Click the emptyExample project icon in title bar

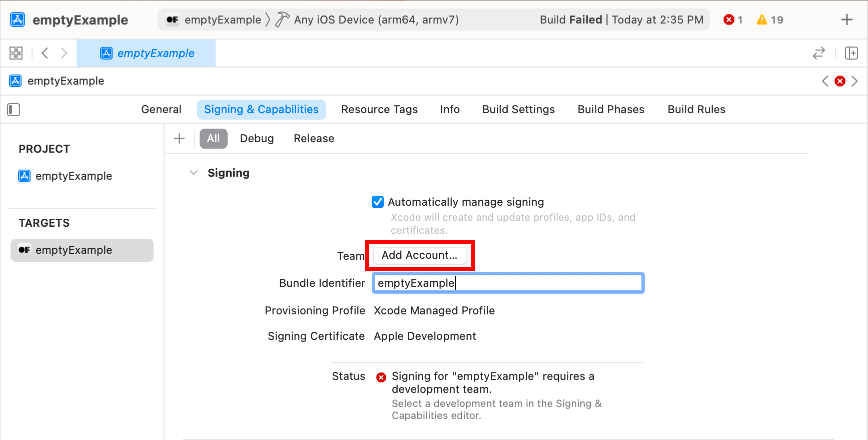tap(18, 20)
